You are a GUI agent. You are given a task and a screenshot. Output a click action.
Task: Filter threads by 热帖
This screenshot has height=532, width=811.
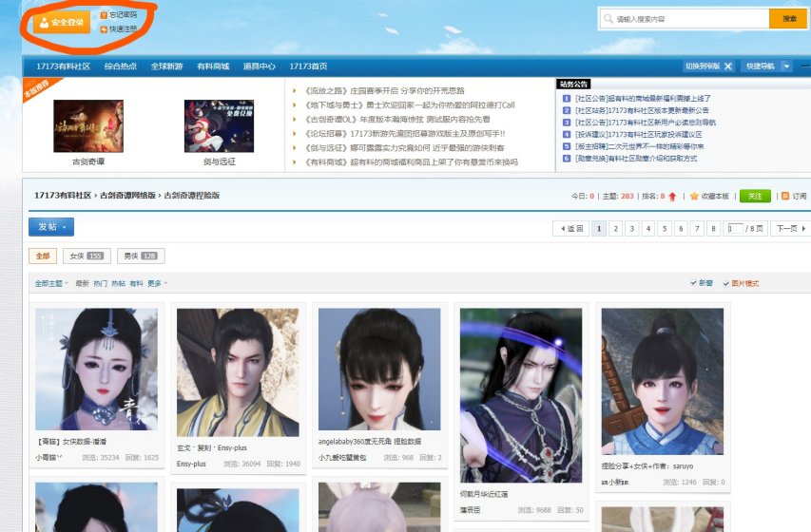119,283
